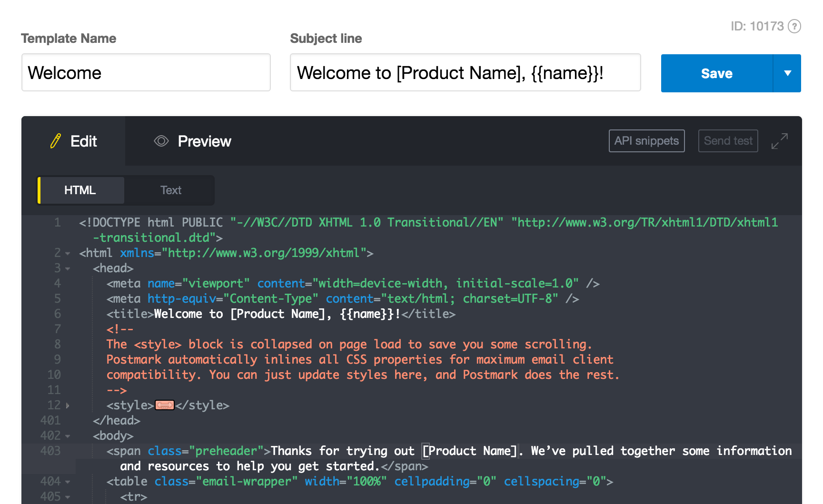Click the Send test button
This screenshot has height=504, width=823.
pyautogui.click(x=728, y=141)
